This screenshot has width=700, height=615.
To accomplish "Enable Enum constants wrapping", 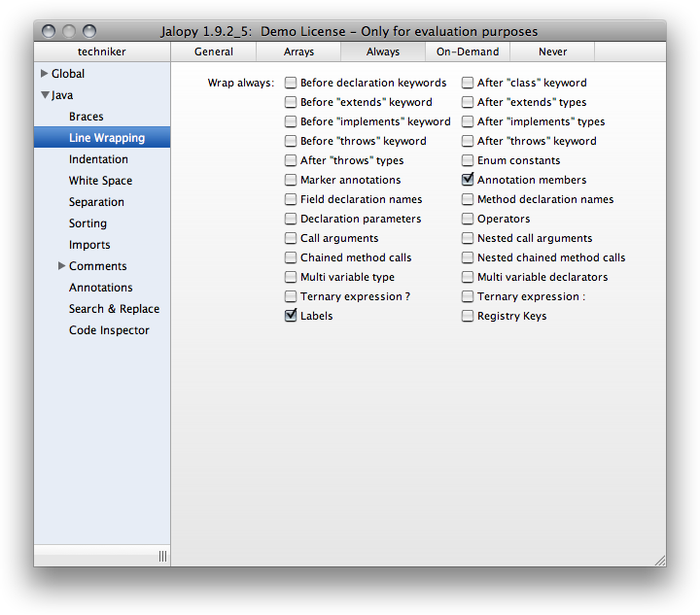I will [x=468, y=160].
